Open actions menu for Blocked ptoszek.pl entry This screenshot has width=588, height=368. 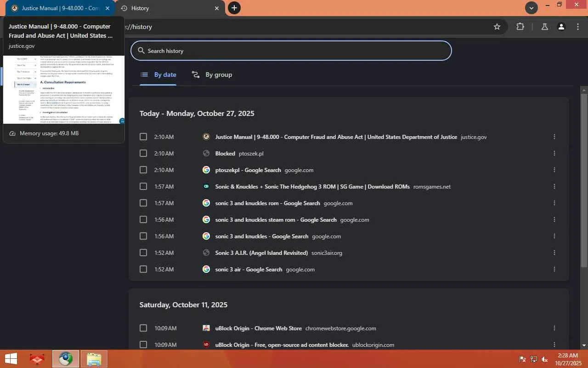[554, 153]
